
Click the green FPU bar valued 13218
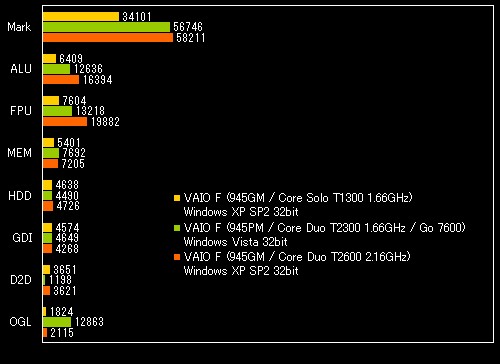58,111
